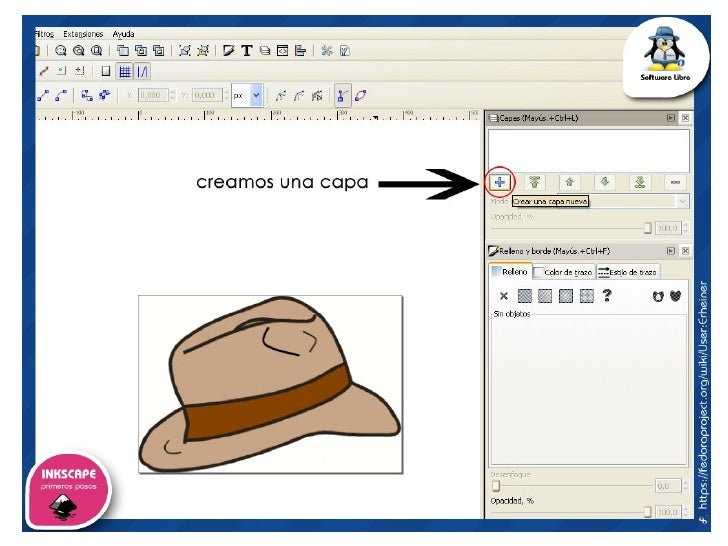Viewport: 728px width, 546px height.
Task: Expand the layer blend Modo dropdown
Action: (683, 201)
